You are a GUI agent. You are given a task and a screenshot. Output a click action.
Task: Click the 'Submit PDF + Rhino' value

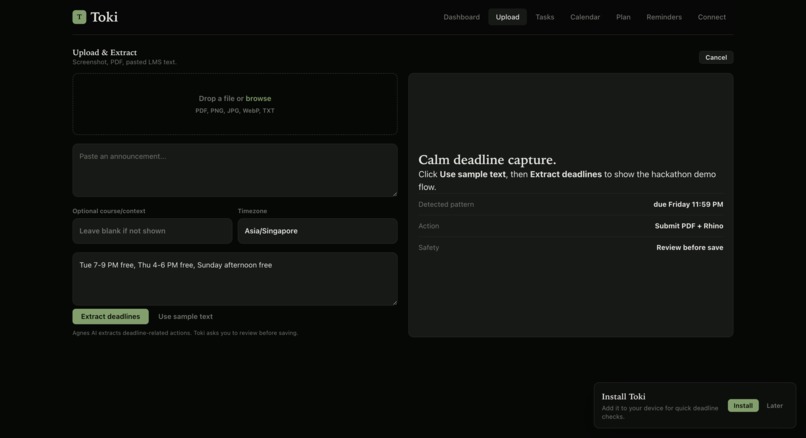click(x=689, y=226)
